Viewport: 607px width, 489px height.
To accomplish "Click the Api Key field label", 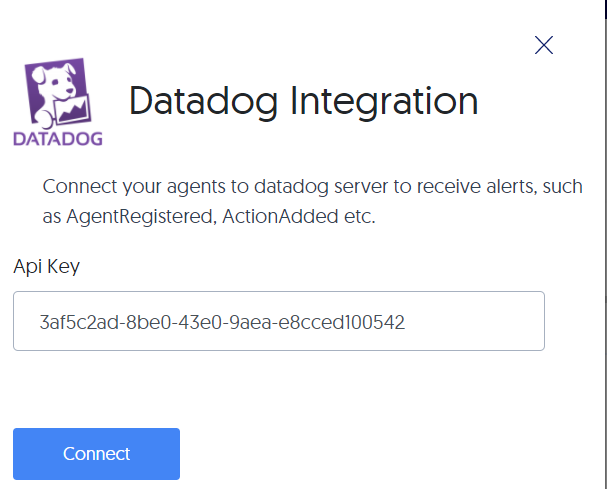I will coord(46,267).
